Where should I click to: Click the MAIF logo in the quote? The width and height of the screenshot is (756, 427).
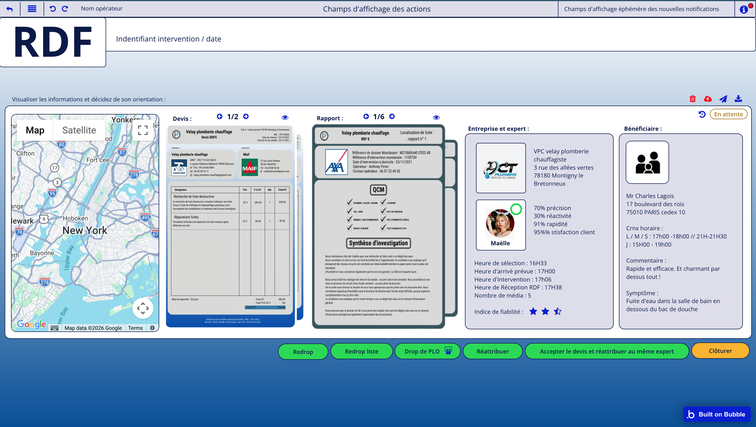pyautogui.click(x=250, y=167)
